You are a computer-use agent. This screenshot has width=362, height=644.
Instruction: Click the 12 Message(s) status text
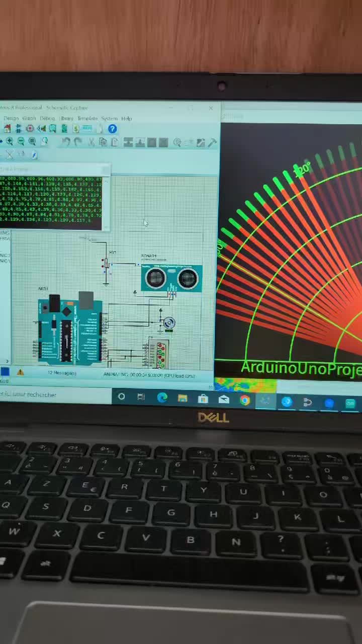pos(62,373)
